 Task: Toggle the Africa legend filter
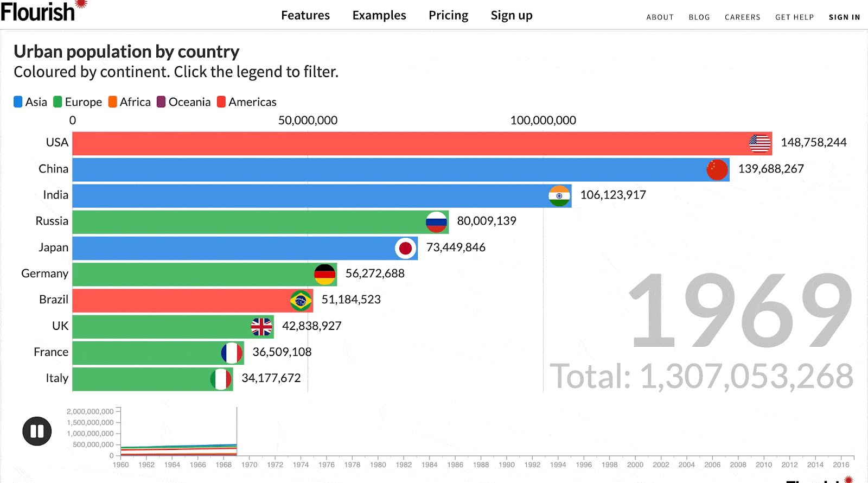click(130, 102)
